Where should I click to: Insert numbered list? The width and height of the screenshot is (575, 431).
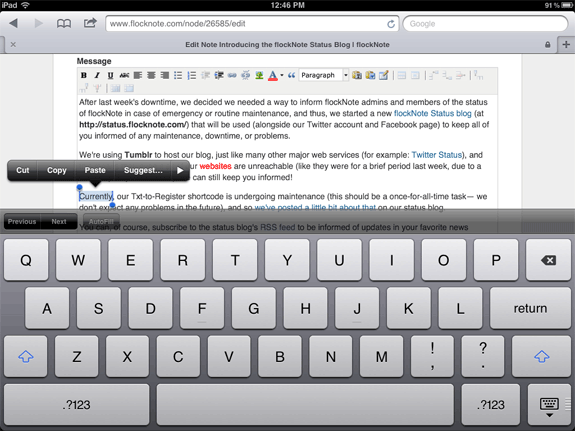tap(191, 75)
